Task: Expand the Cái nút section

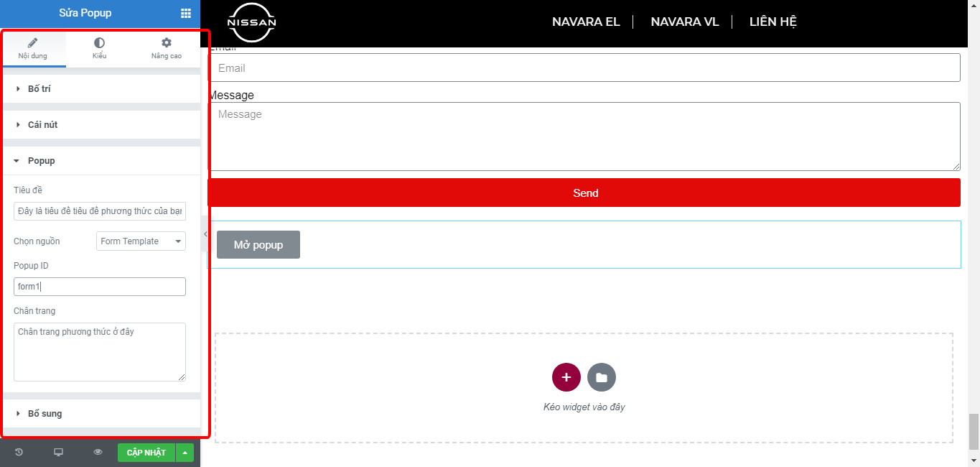Action: pyautogui.click(x=42, y=125)
